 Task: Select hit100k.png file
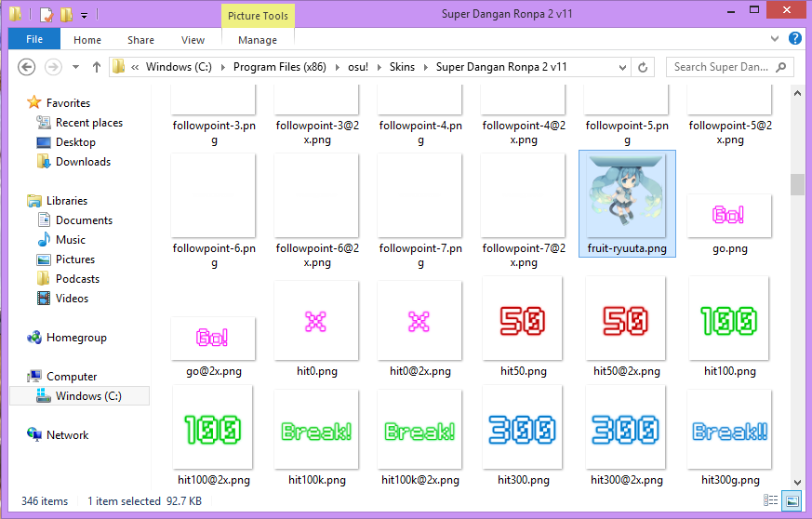coord(316,438)
